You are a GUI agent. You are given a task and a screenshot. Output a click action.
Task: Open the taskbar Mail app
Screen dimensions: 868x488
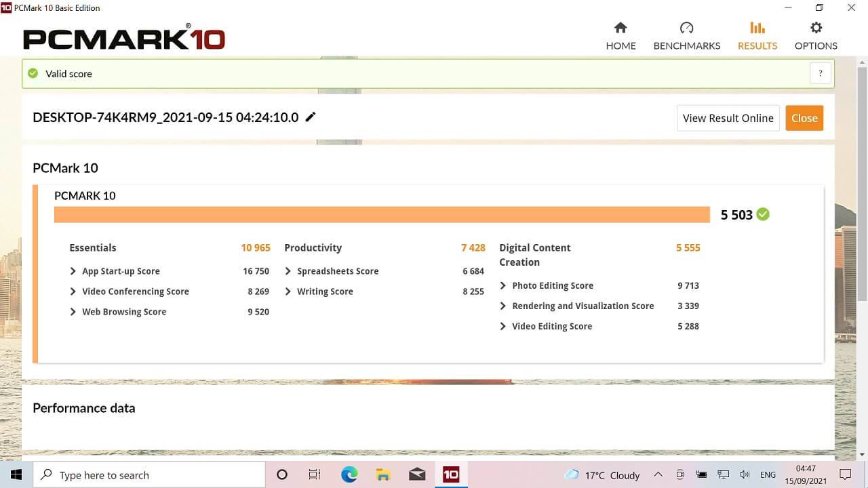417,474
